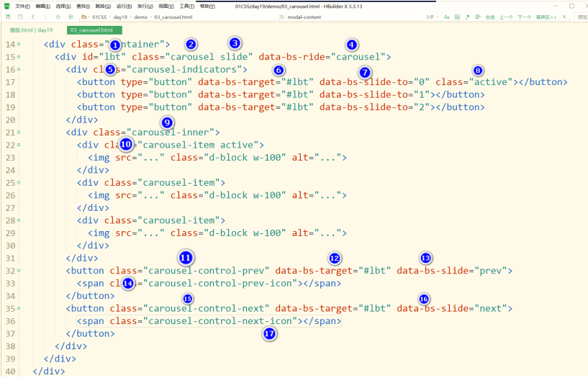The width and height of the screenshot is (588, 378).
Task: Collapse the code fold at line 15
Action: pyautogui.click(x=19, y=57)
